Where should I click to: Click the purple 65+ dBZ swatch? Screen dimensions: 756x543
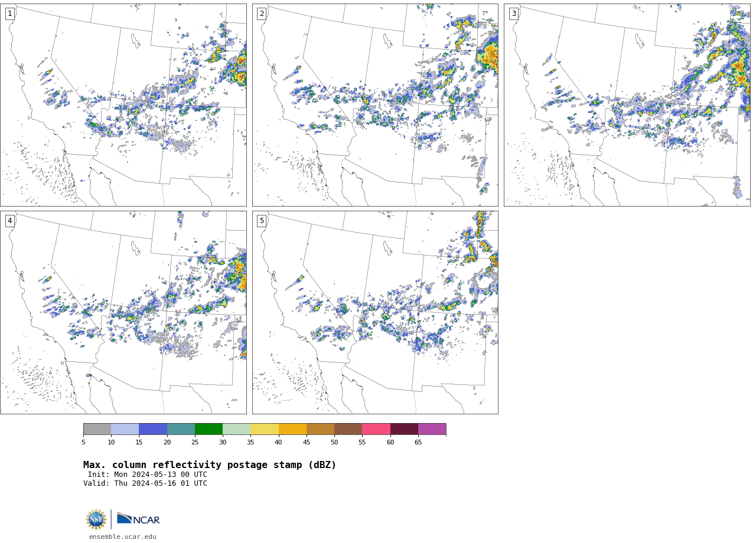click(432, 429)
